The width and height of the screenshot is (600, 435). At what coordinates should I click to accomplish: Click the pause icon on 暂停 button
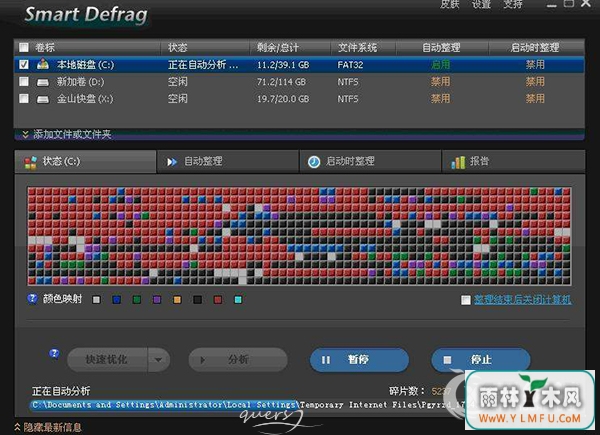point(326,360)
